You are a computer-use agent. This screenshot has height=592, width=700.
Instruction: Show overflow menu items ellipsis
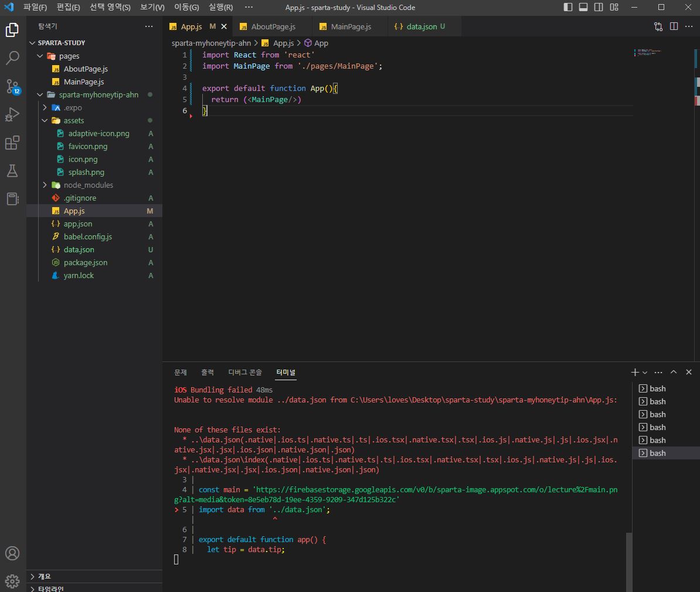point(249,7)
